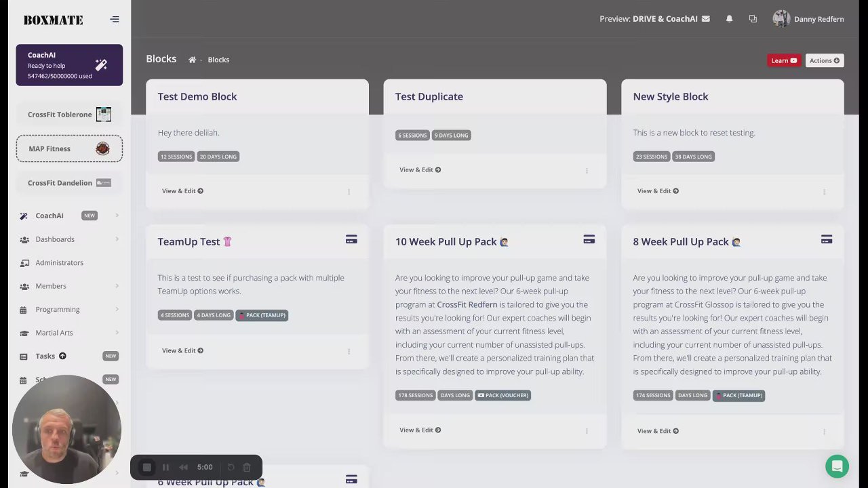This screenshot has width=868, height=488.
Task: Delete the recording with the trash icon
Action: pyautogui.click(x=247, y=467)
